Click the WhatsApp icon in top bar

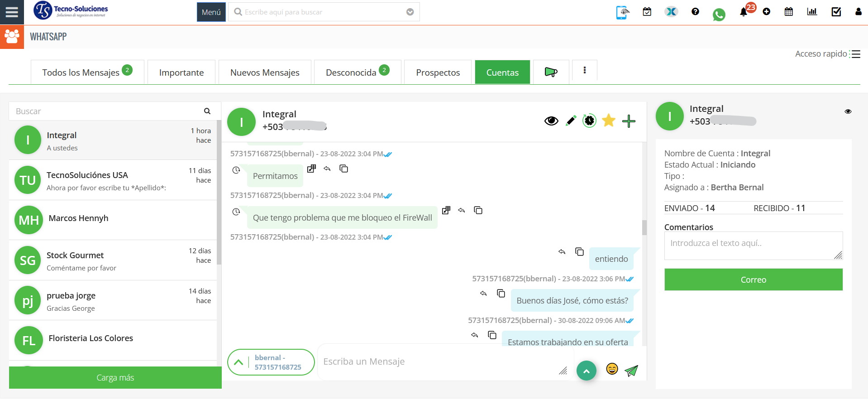point(719,14)
